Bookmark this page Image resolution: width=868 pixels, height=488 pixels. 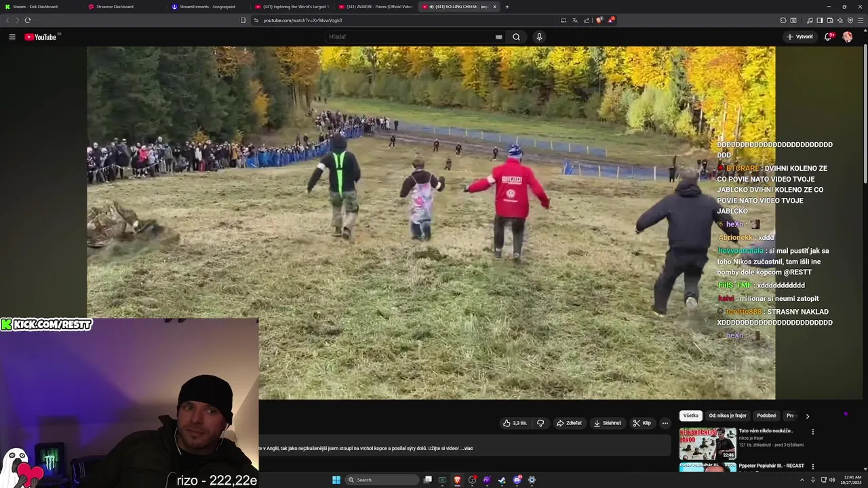[243, 20]
